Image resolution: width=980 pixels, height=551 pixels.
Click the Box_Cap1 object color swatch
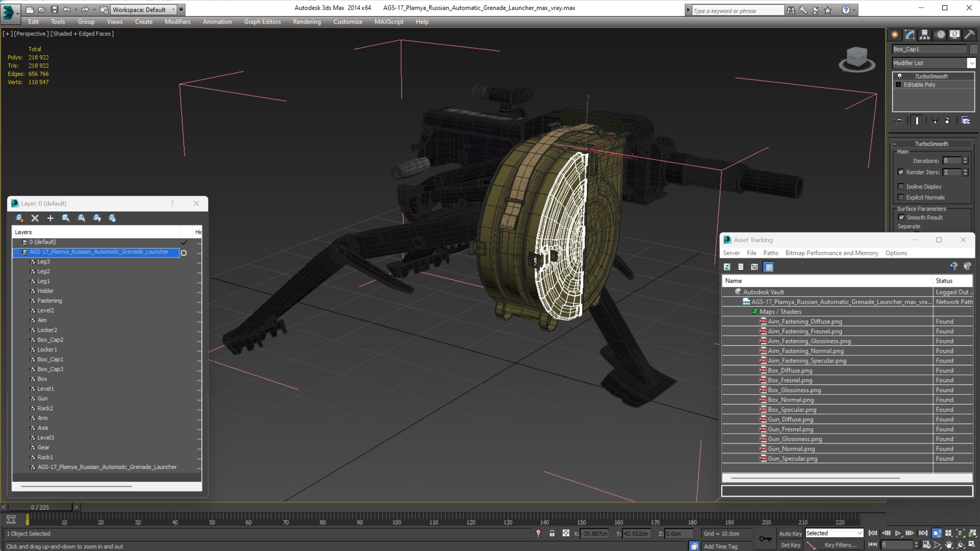click(x=973, y=49)
